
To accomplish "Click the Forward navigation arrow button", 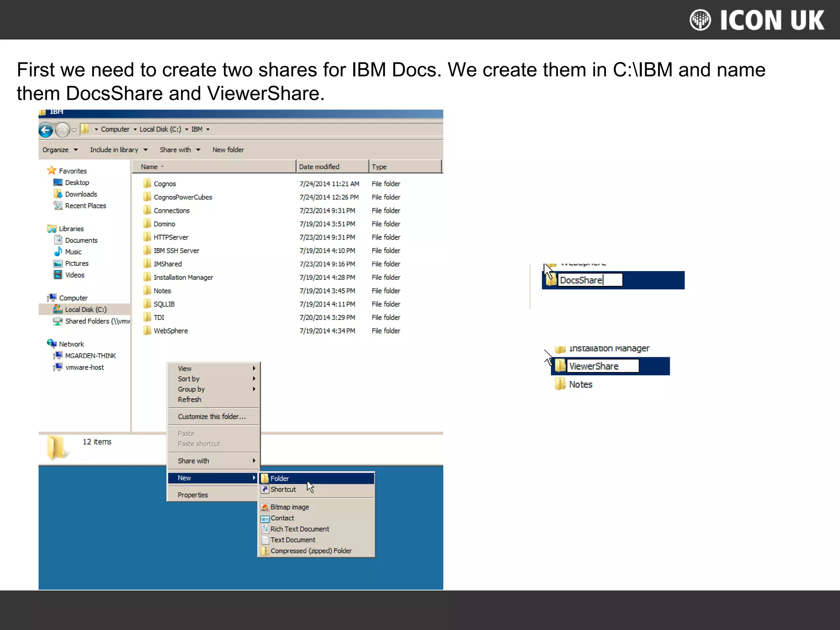I will pos(62,130).
